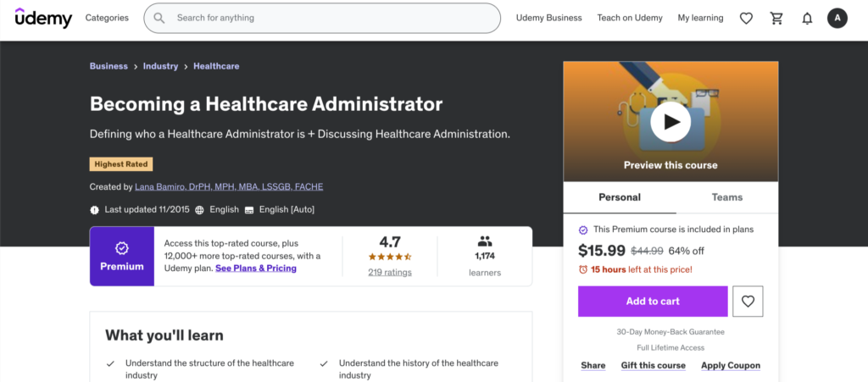
Task: Open the wishlist heart icon in header
Action: (x=746, y=18)
